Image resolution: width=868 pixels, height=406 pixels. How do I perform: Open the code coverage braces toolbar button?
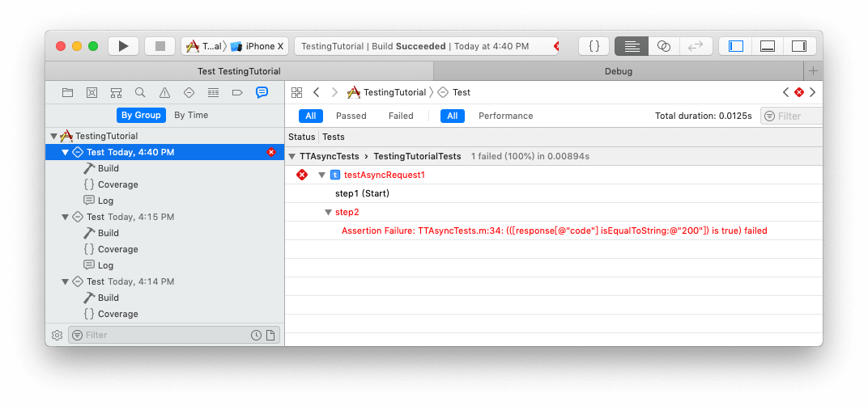(x=594, y=46)
